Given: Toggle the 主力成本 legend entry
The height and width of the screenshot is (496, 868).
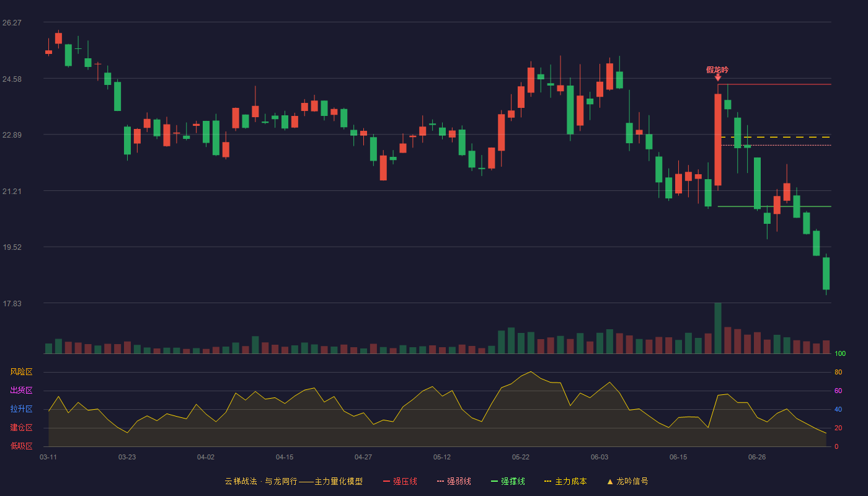Looking at the screenshot, I should tap(565, 481).
